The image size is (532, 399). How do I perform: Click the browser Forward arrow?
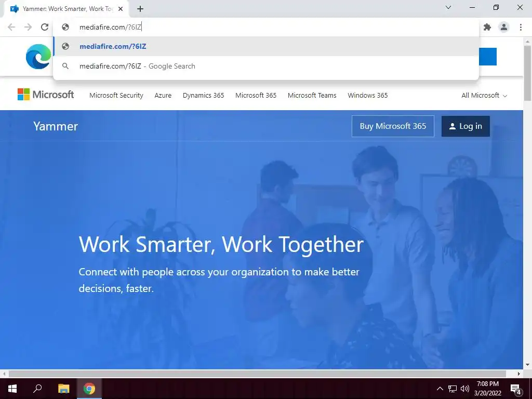(x=28, y=27)
